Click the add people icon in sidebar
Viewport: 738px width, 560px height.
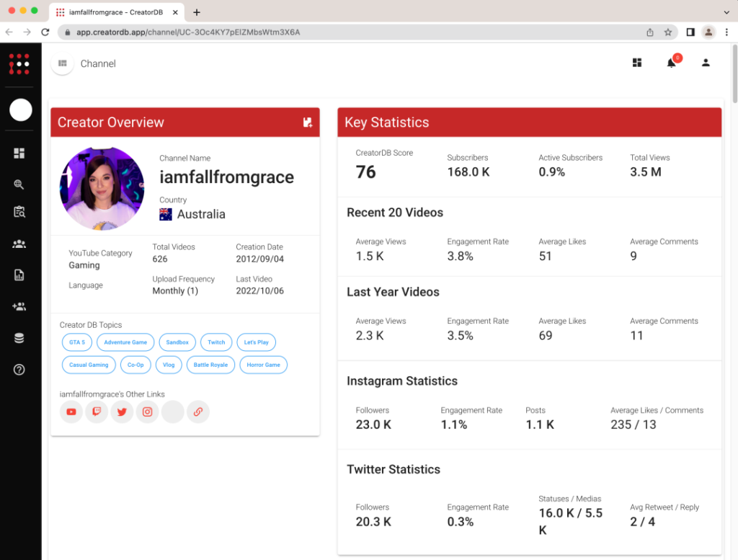tap(19, 306)
